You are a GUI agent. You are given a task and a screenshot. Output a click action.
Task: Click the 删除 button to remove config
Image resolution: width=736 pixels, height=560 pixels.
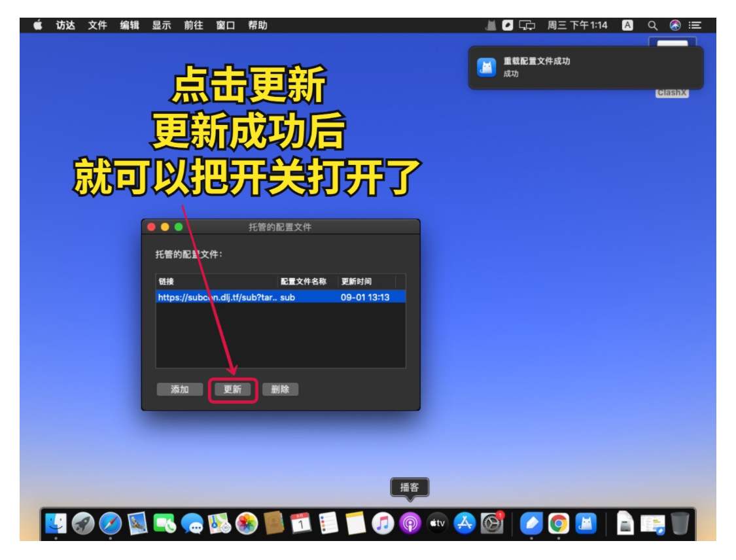pyautogui.click(x=280, y=389)
